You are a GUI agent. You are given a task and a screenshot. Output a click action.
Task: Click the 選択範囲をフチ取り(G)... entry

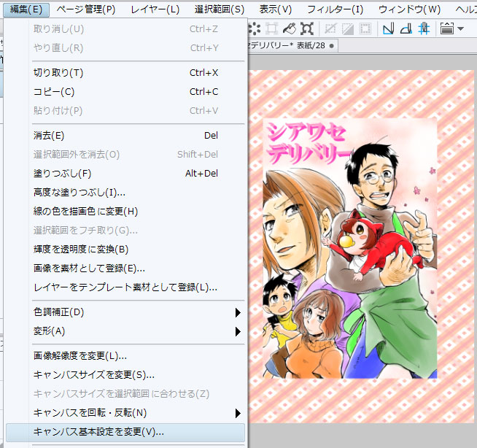[x=125, y=231]
